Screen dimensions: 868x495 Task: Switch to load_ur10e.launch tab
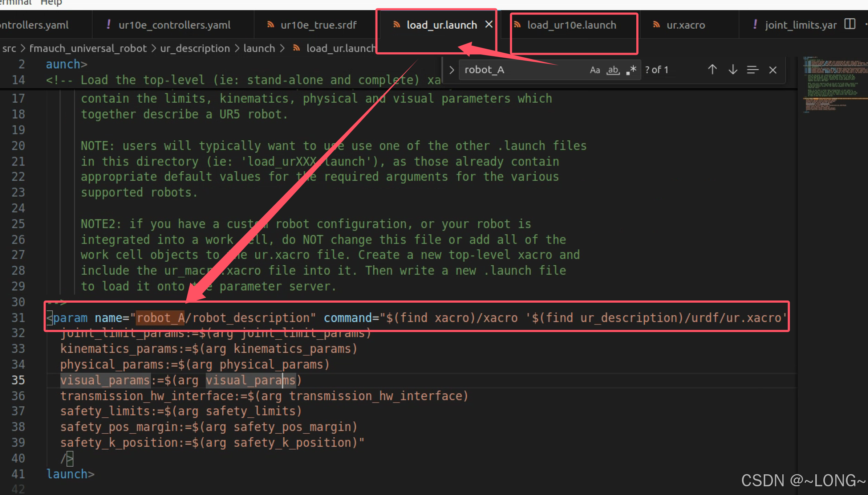tap(571, 25)
